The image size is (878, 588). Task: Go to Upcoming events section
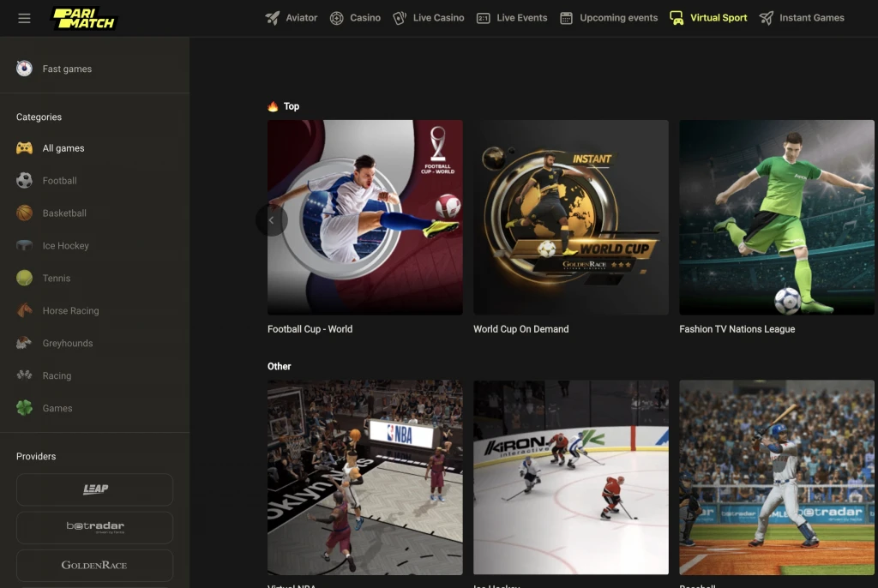(x=609, y=18)
